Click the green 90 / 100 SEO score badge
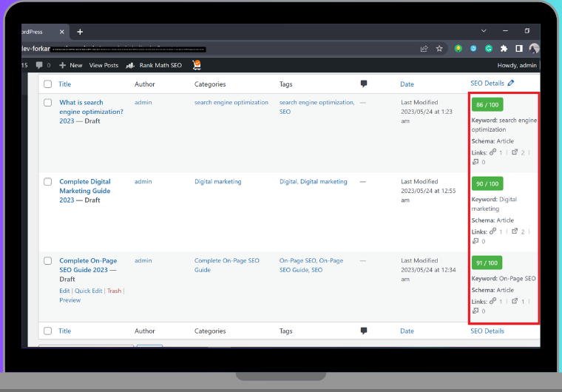 [x=487, y=183]
